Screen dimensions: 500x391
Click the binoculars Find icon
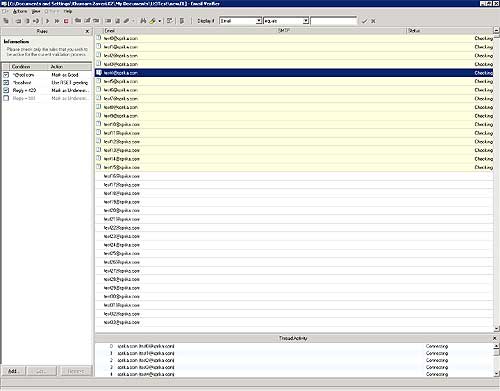(143, 21)
